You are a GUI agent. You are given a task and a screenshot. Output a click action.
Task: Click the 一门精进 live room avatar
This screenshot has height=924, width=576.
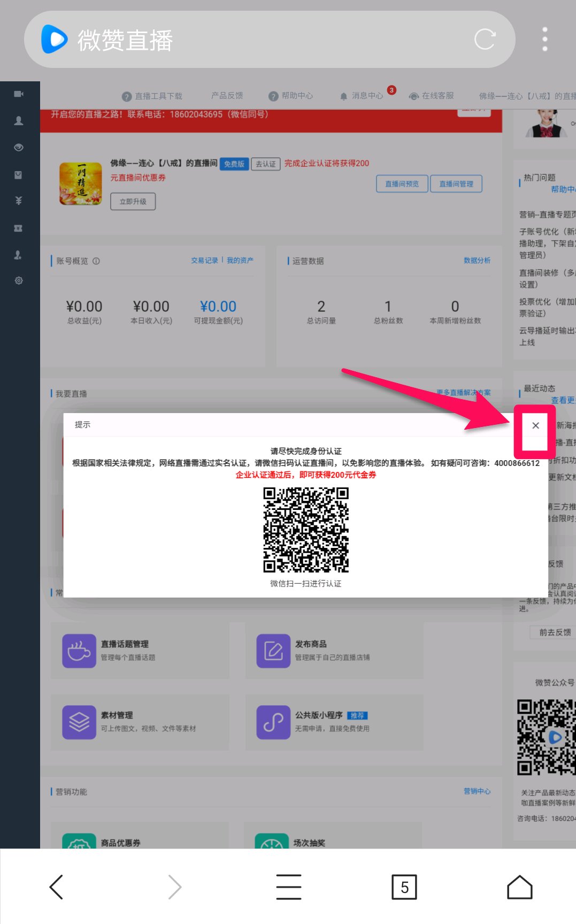click(81, 184)
